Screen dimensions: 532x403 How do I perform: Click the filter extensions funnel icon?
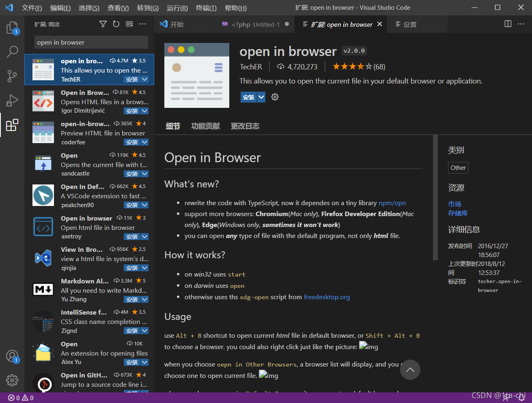pyautogui.click(x=103, y=24)
